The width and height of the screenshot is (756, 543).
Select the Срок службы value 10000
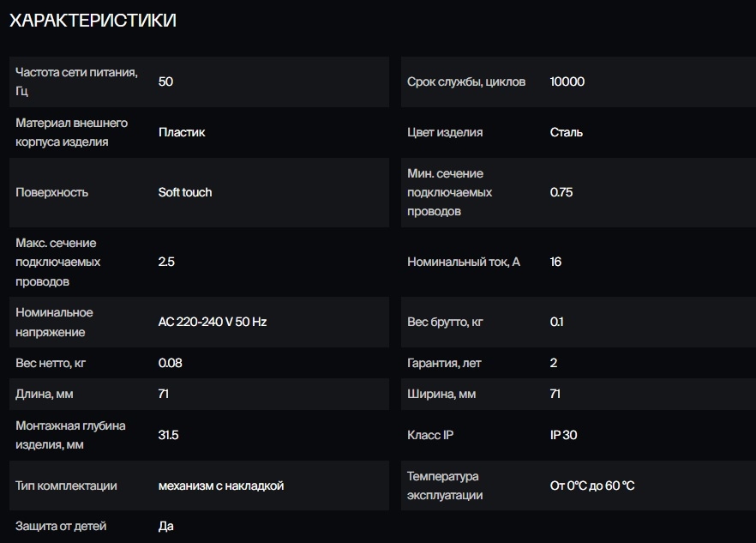point(567,81)
